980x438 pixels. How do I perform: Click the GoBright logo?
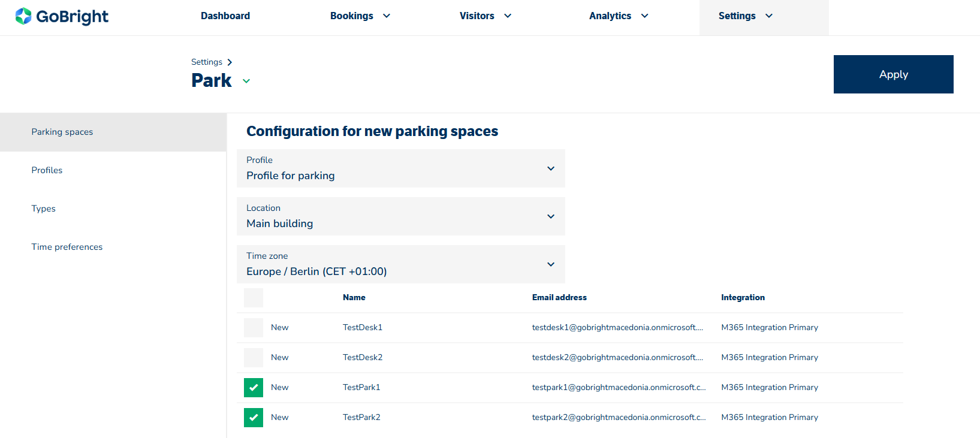tap(62, 16)
